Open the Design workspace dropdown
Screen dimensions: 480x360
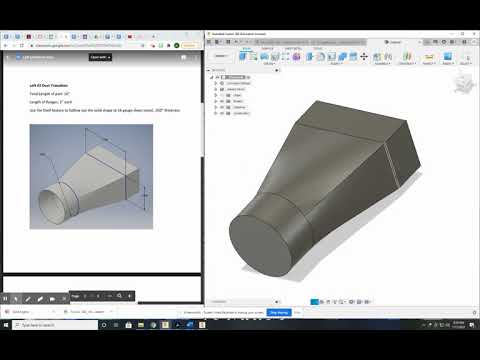pyautogui.click(x=221, y=56)
